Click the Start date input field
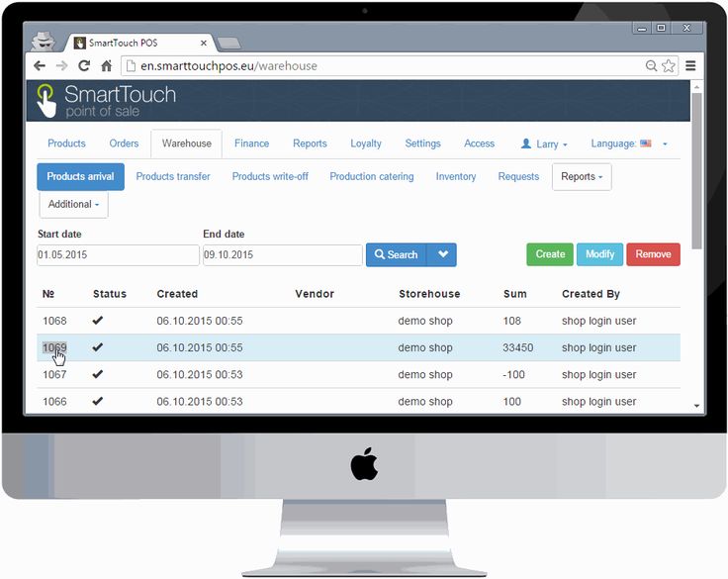Viewport: 728px width, 579px height. pos(118,255)
